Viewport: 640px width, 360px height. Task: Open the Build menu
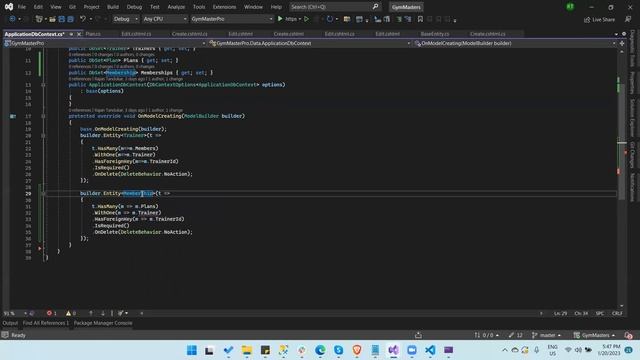pos(113,7)
